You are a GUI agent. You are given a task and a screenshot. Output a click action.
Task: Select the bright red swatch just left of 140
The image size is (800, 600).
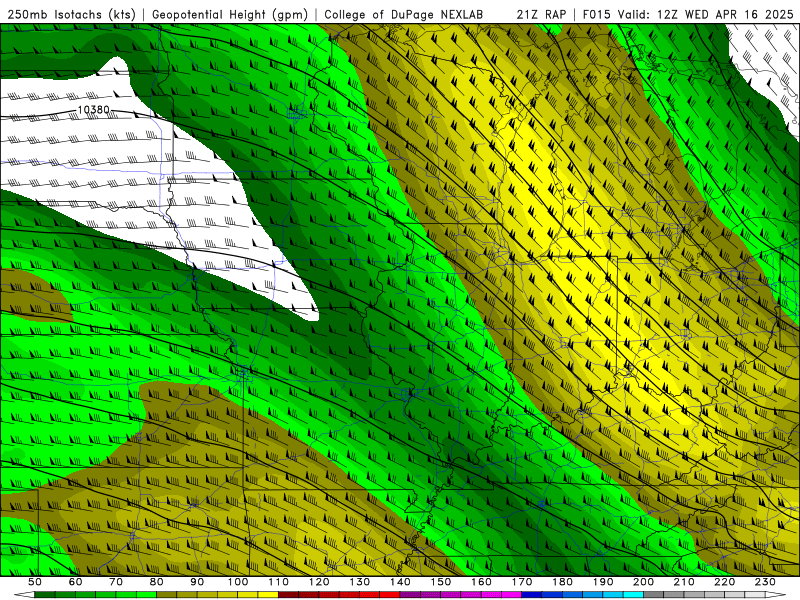pos(390,595)
